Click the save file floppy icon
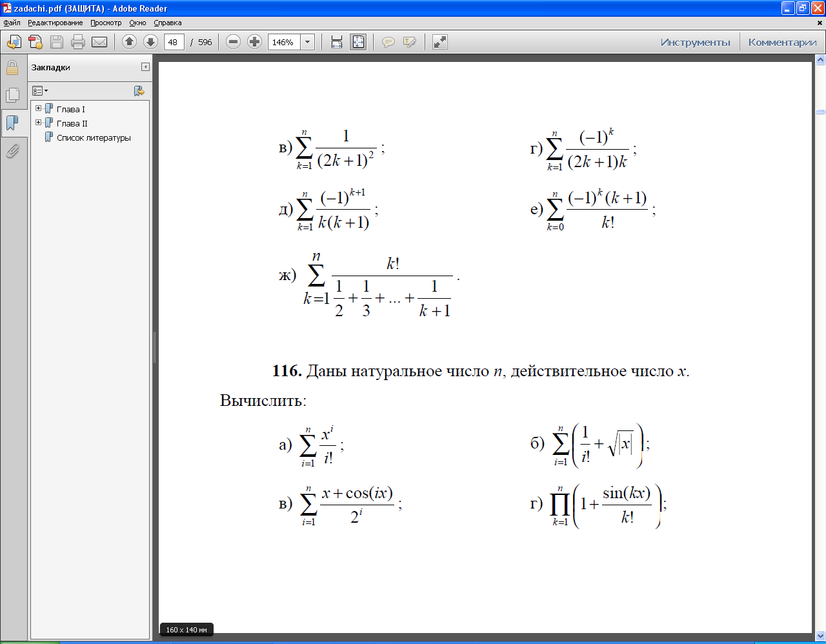 tap(57, 42)
